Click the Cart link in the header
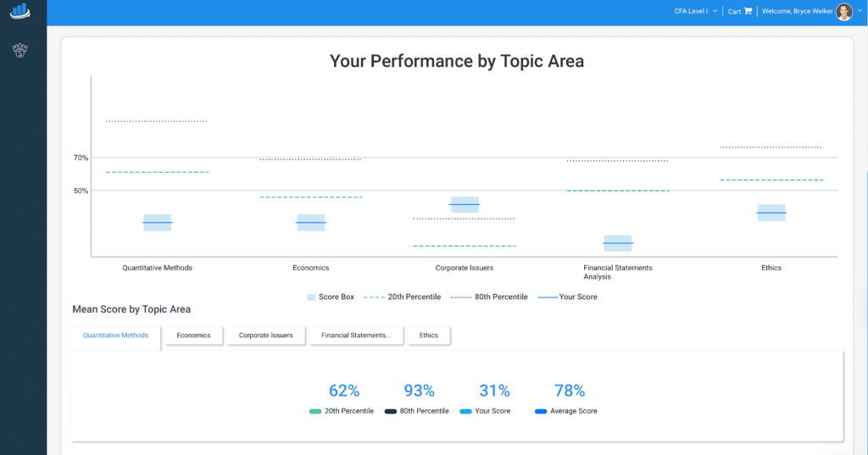This screenshot has width=868, height=455. click(x=734, y=12)
